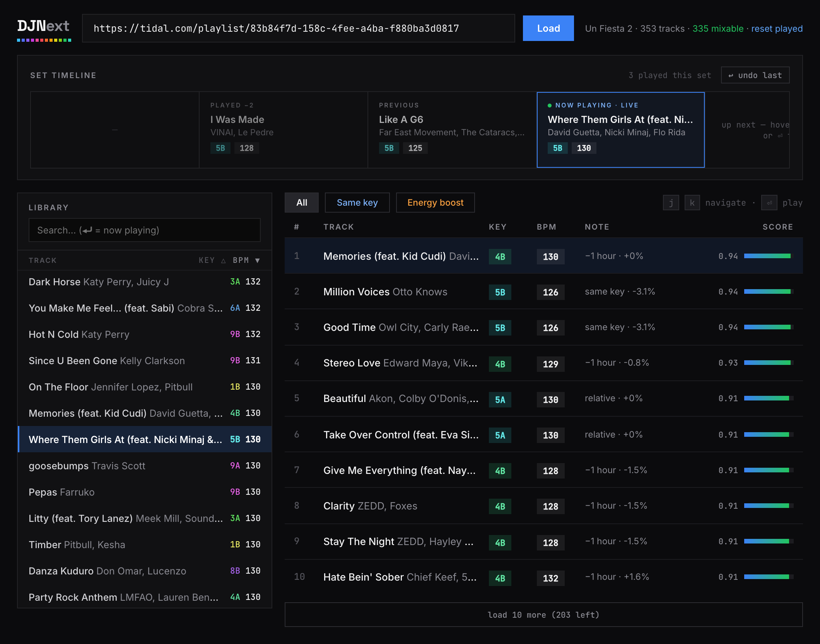
Task: Select You Make Me Feel in library
Action: (x=145, y=308)
